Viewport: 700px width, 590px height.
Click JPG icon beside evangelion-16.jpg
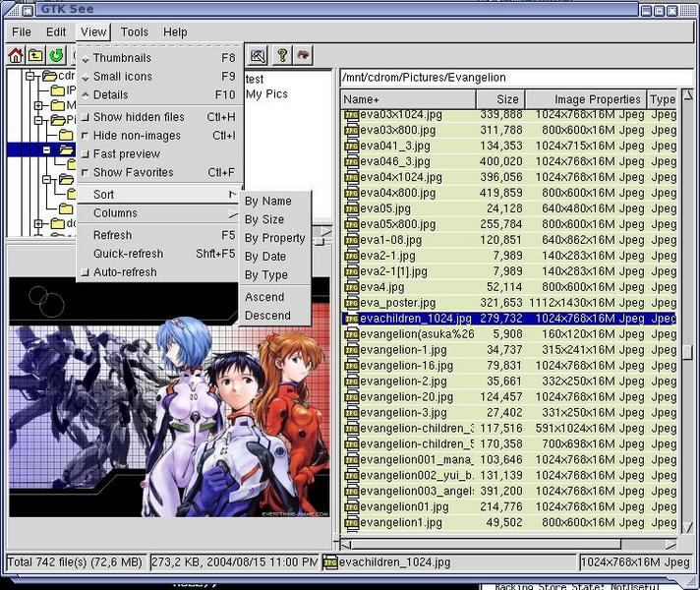coord(351,366)
